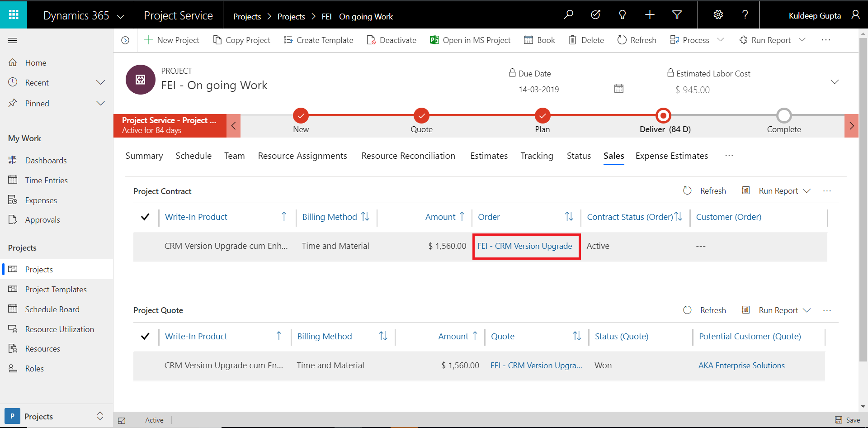
Task: Click the search magnifier icon
Action: 569,15
